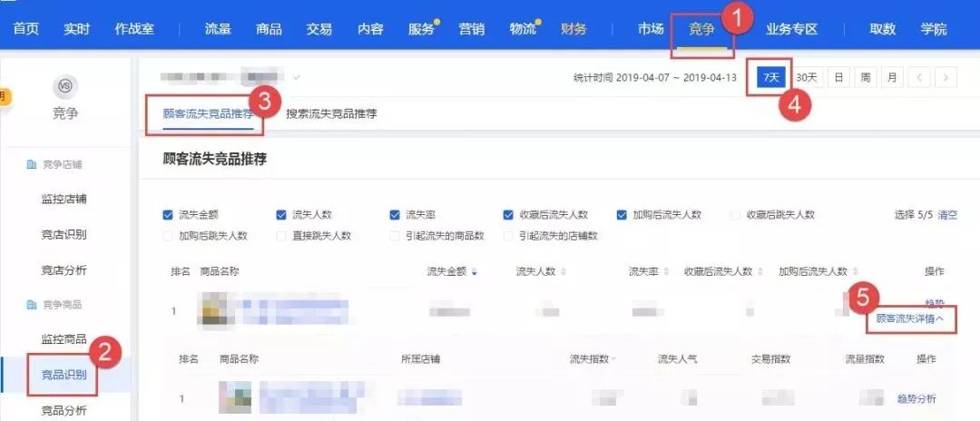Open the 物流 navigation item
Image resolution: width=980 pixels, height=421 pixels.
pos(523,29)
